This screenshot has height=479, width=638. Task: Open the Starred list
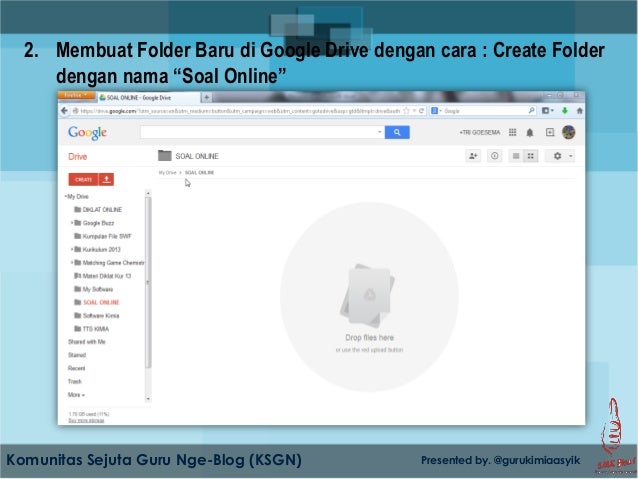[77, 355]
